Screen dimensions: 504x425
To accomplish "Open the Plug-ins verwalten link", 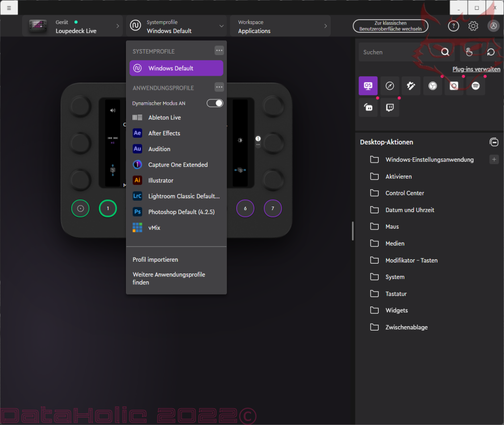I will 476,69.
